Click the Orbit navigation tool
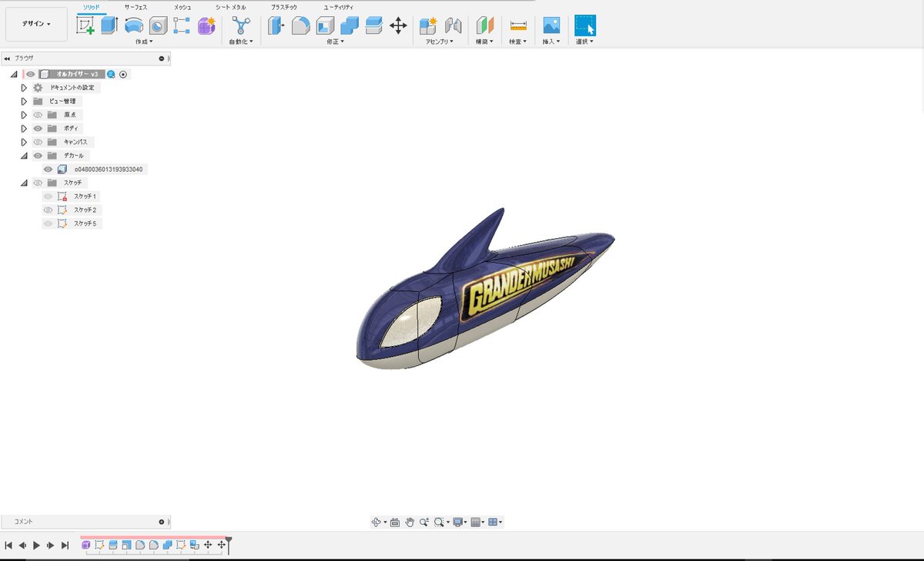Screen dimensions: 924x561 tap(377, 522)
